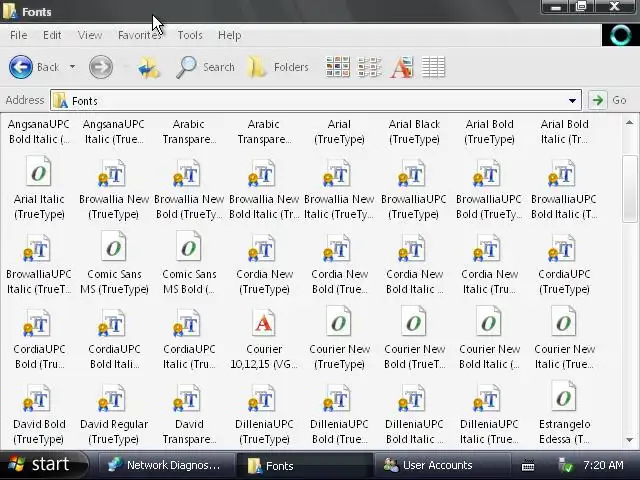Screen dimensions: 640x480
Task: Click the Fonts taskbar button
Action: coord(304,465)
